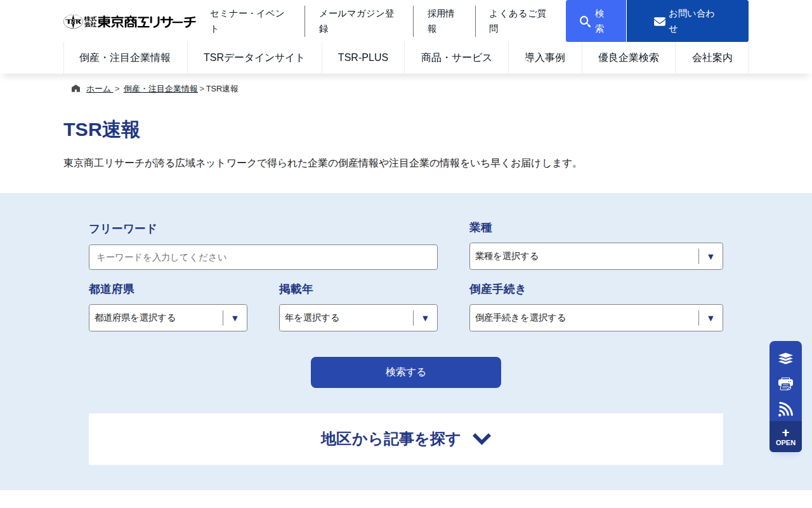Image resolution: width=812 pixels, height=508 pixels.
Task: Click the RSS feed icon
Action: (x=785, y=409)
